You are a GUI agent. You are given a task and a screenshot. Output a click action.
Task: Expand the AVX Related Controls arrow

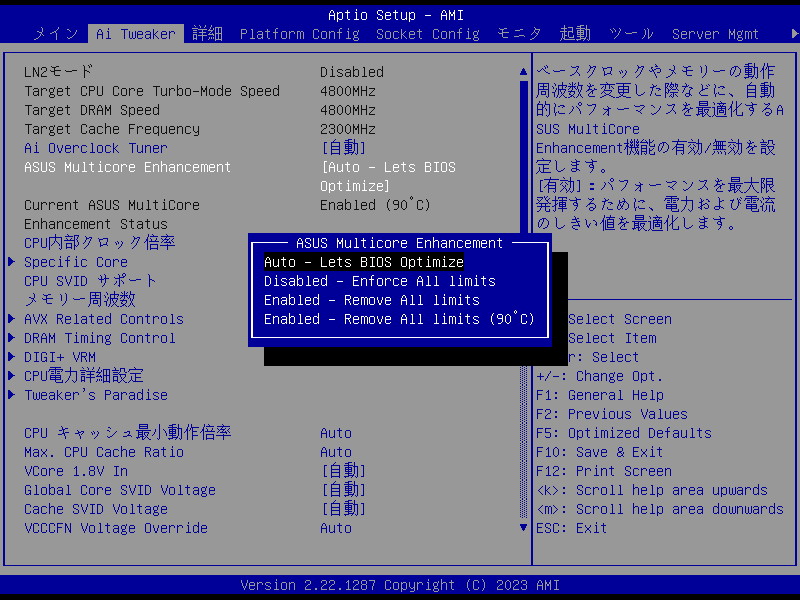11,319
